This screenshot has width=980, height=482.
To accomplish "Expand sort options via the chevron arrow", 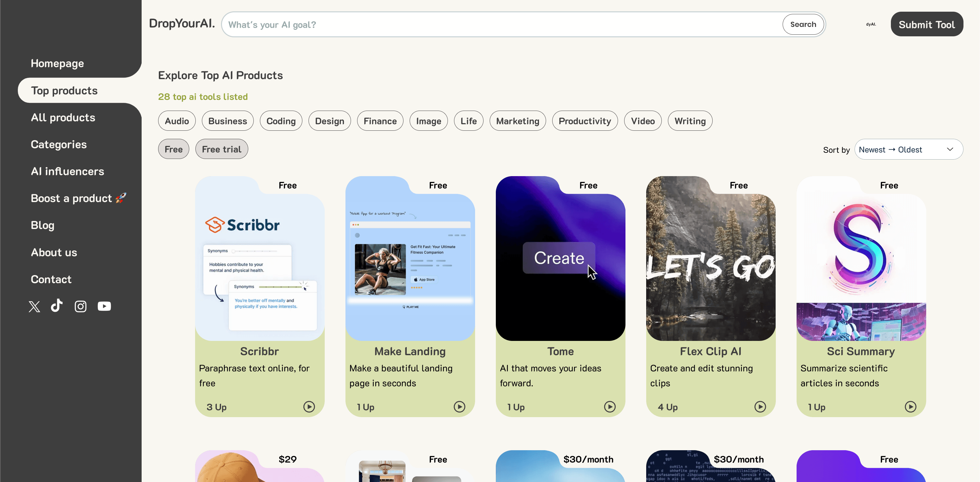I will pos(950,149).
